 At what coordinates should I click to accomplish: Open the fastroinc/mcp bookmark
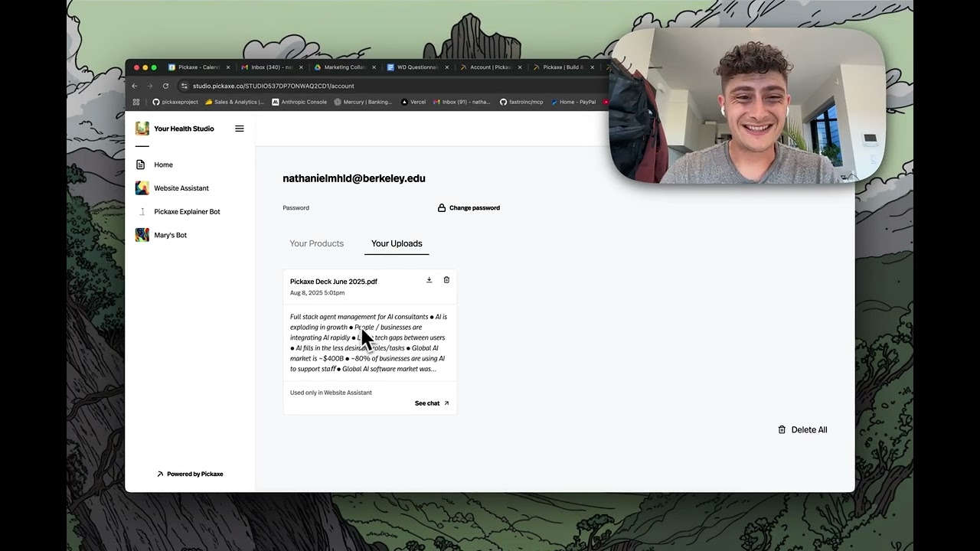[521, 102]
